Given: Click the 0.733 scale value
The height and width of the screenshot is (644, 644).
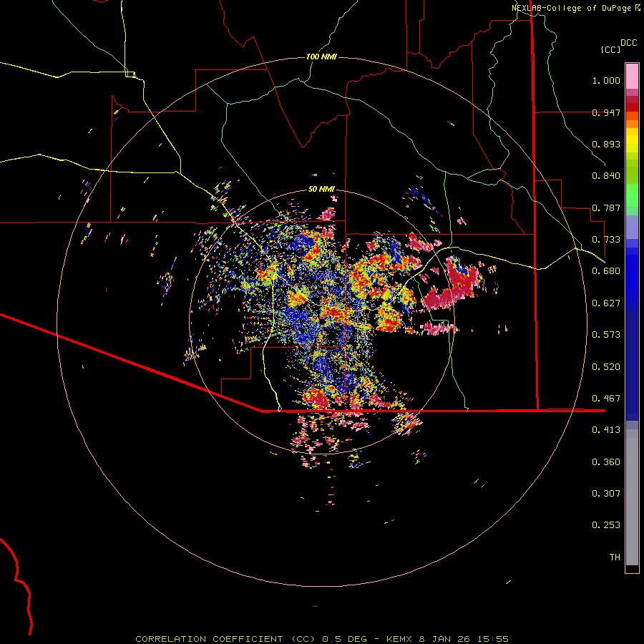Looking at the screenshot, I should click(x=606, y=240).
